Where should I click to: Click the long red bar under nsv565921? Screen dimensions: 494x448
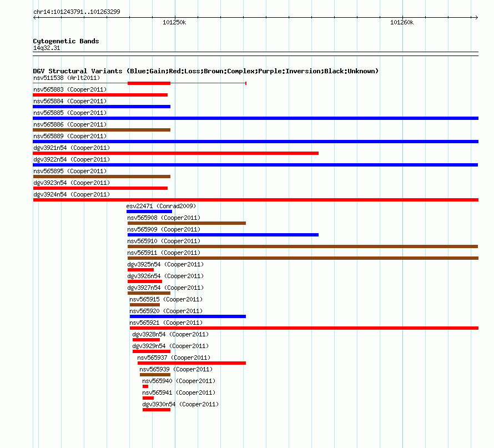pos(304,328)
